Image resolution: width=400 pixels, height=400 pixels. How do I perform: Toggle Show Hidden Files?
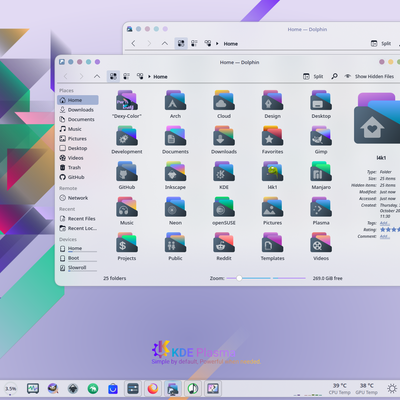click(369, 76)
